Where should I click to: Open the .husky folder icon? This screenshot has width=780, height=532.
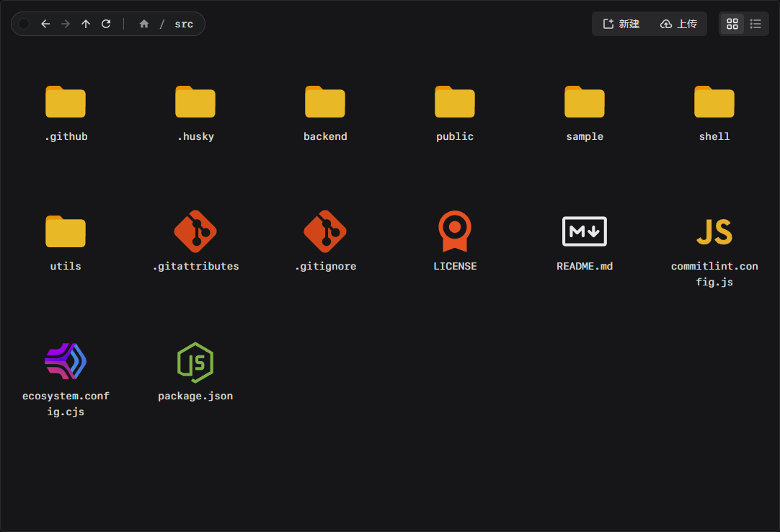(195, 102)
